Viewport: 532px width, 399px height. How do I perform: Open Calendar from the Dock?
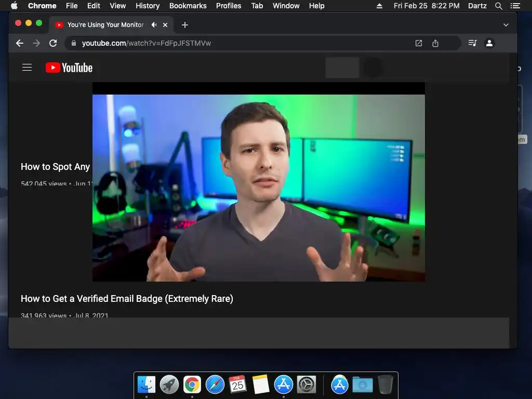click(x=237, y=384)
